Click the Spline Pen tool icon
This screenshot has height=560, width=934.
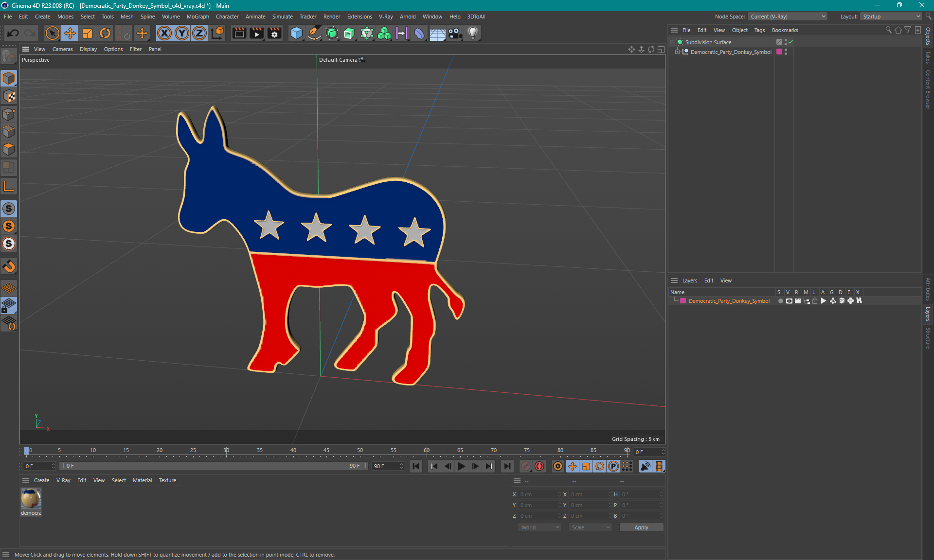(x=314, y=33)
